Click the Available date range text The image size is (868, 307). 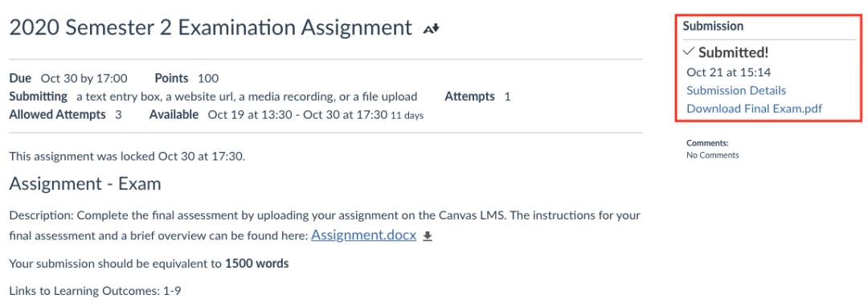[x=316, y=115]
